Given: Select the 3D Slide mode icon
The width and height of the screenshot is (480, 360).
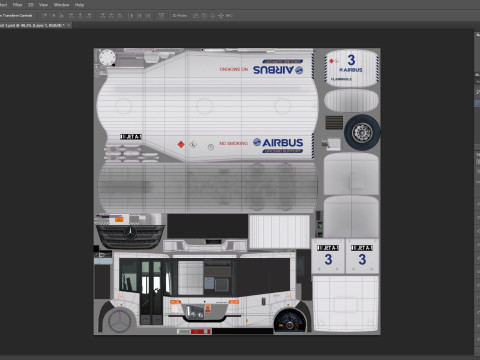Looking at the screenshot, I should [x=221, y=16].
